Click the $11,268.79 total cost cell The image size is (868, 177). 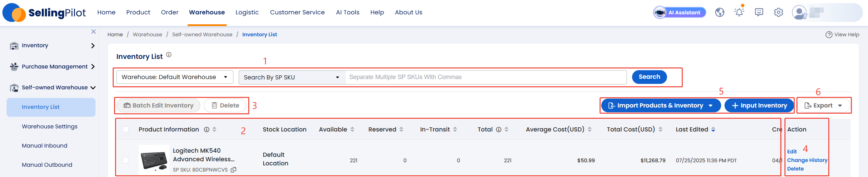653,161
